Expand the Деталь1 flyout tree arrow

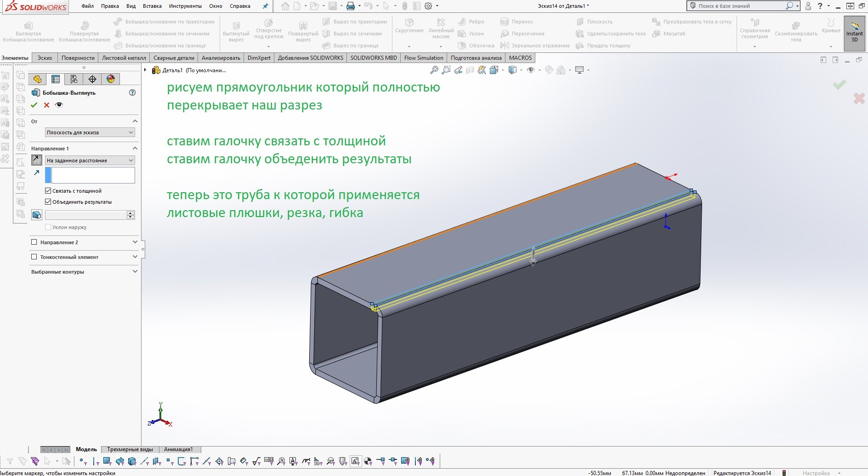click(x=145, y=70)
